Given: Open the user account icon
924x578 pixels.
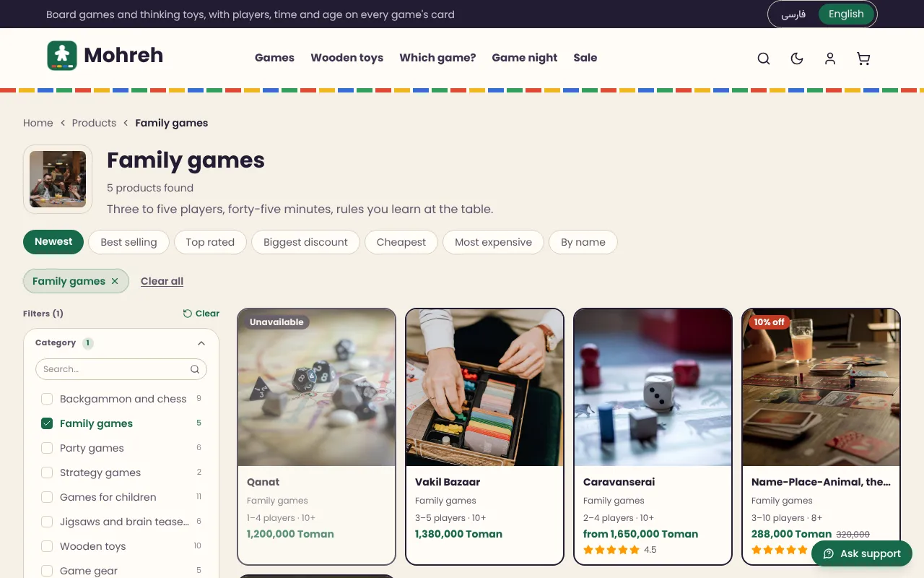Looking at the screenshot, I should [830, 59].
